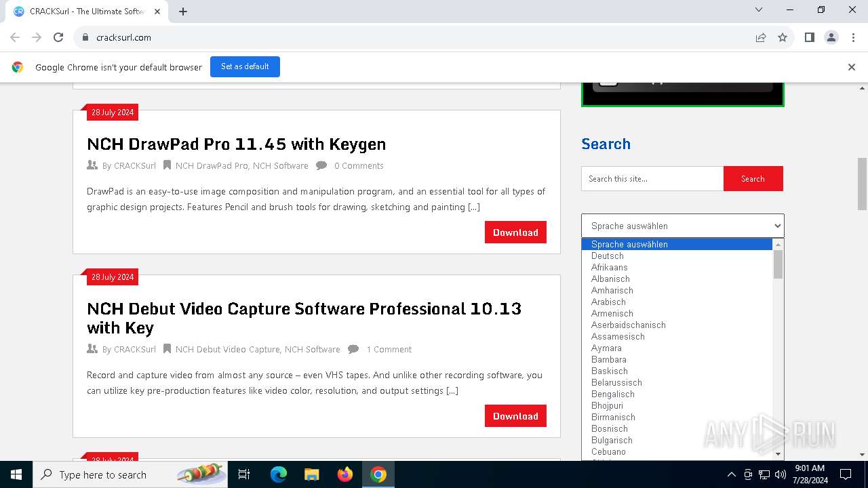Choose Assamesisch from language list
868x488 pixels.
tap(677, 336)
